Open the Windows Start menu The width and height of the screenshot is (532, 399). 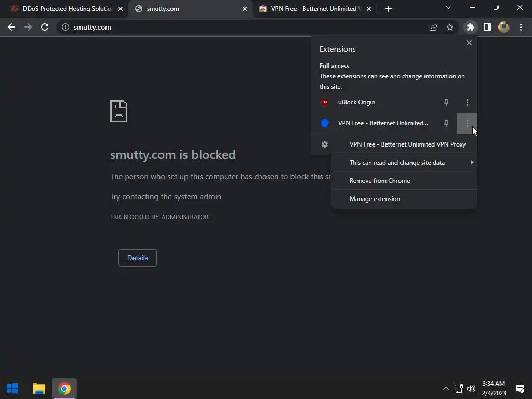pos(12,389)
